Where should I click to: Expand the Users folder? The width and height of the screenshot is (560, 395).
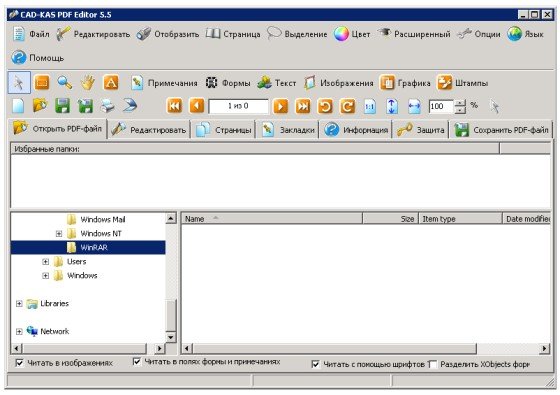point(45,261)
